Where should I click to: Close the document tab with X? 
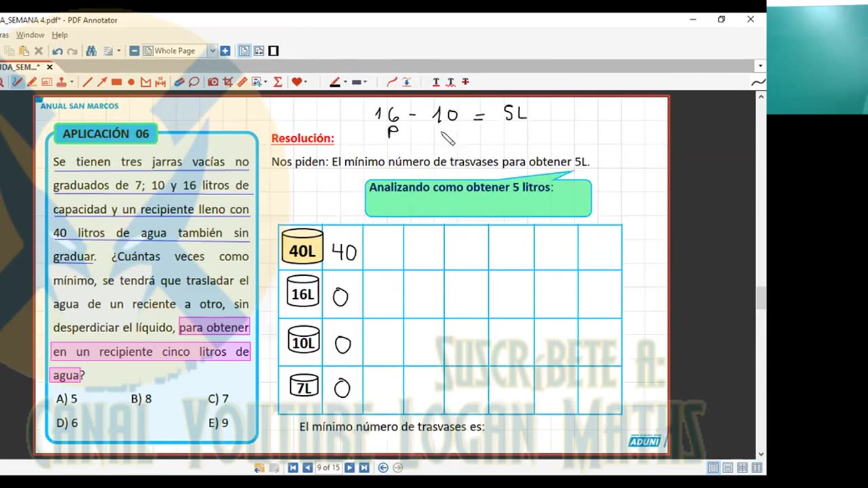coord(50,67)
